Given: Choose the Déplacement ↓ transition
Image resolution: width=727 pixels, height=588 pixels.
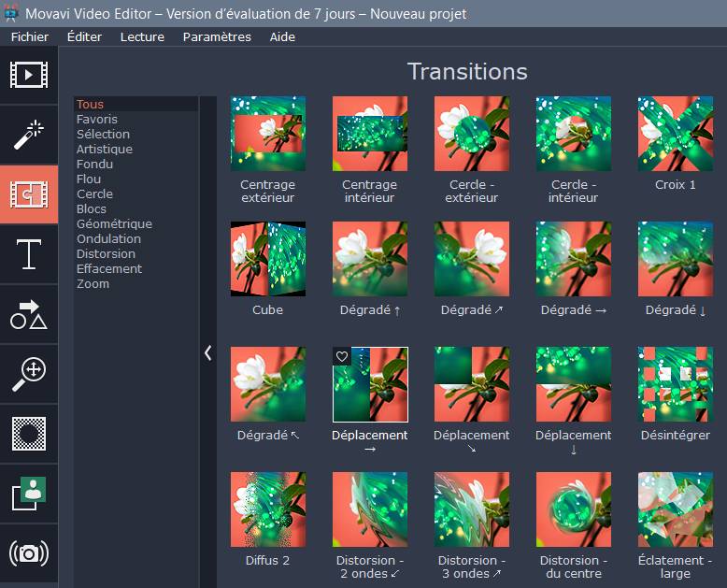Looking at the screenshot, I should [x=574, y=384].
